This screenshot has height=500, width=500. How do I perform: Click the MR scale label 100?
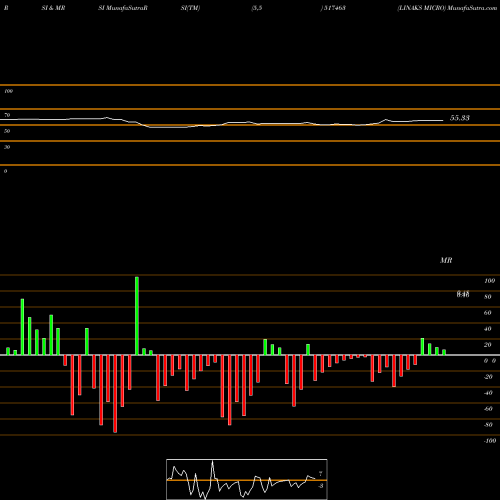490,281
